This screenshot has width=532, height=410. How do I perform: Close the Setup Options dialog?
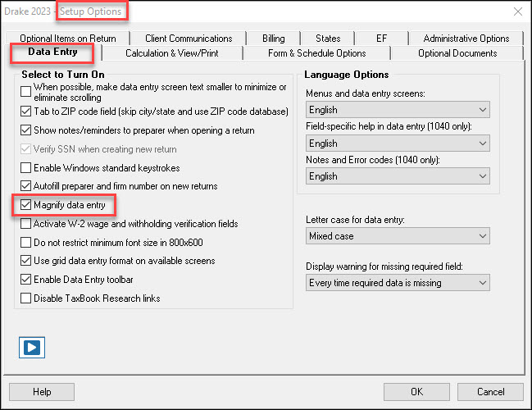[x=518, y=11]
